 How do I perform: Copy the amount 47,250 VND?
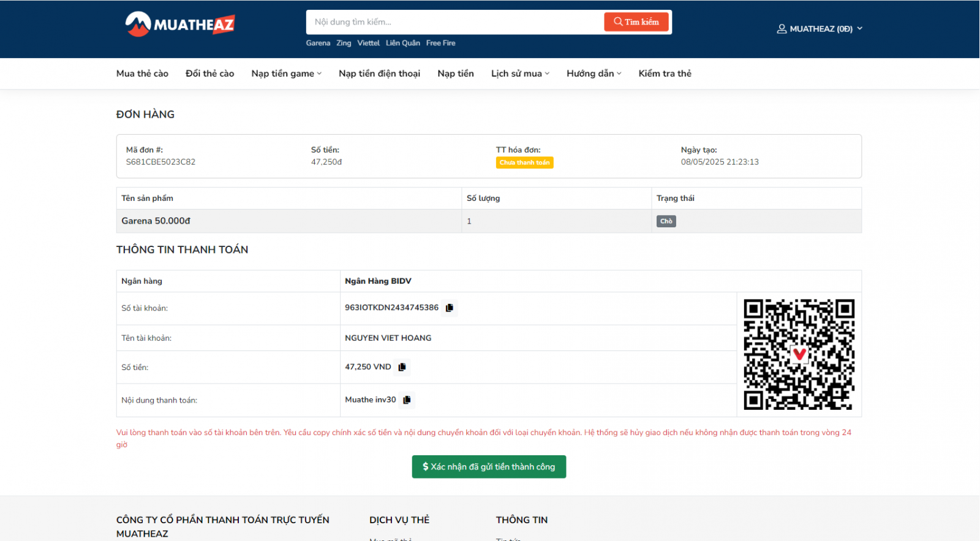point(402,367)
